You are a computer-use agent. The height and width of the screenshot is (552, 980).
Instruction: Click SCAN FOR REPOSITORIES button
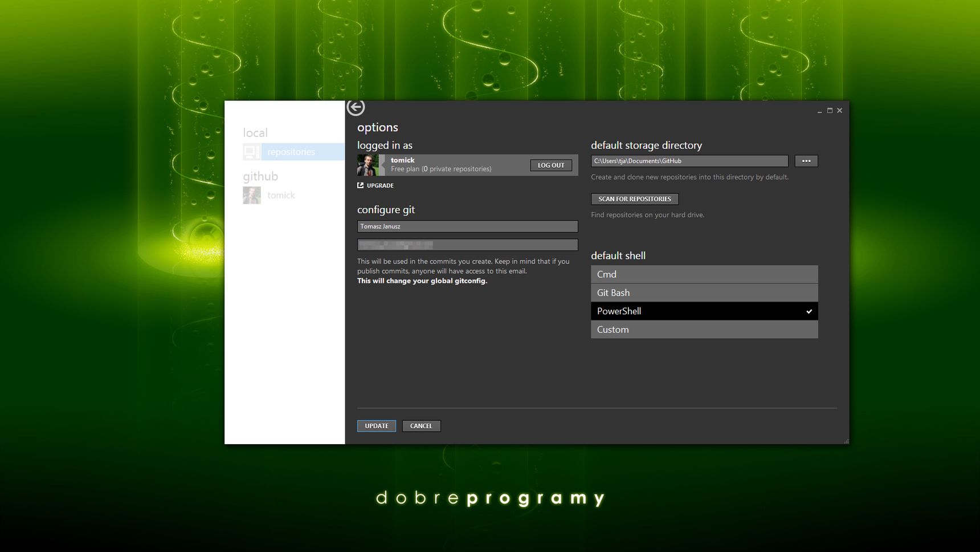tap(635, 199)
